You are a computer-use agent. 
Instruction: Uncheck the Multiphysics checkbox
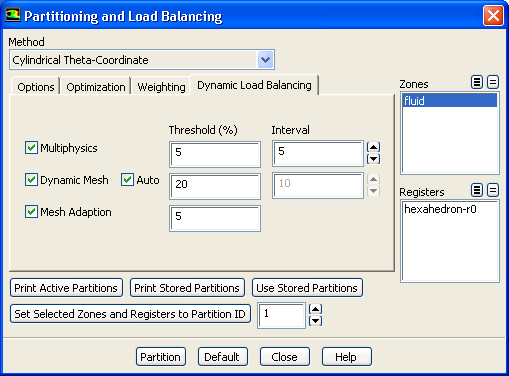(31, 148)
